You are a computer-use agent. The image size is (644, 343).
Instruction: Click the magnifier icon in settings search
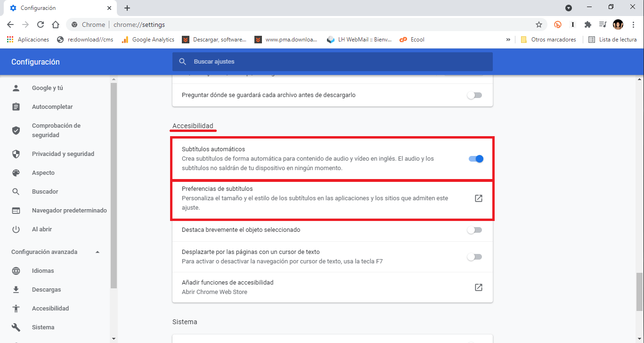182,62
